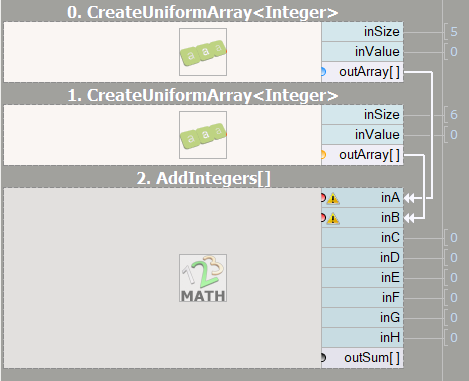The image size is (469, 381).
Task: Select the inG input row
Action: tap(362, 318)
